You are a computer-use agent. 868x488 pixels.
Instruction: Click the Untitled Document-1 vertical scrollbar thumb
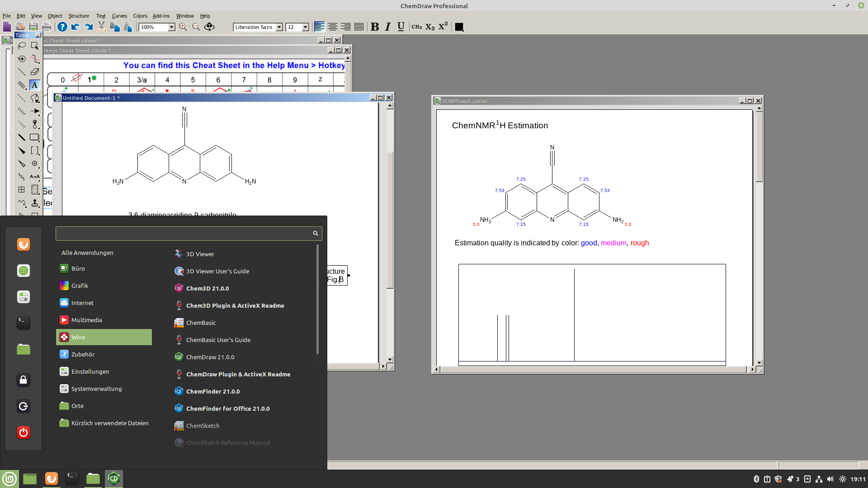[x=390, y=220]
